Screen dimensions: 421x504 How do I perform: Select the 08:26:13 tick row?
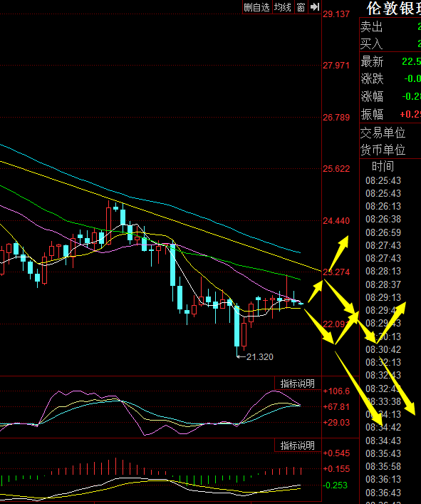click(x=383, y=206)
